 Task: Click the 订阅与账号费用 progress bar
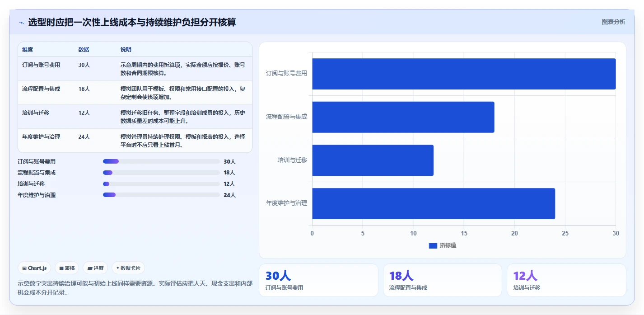coord(161,161)
